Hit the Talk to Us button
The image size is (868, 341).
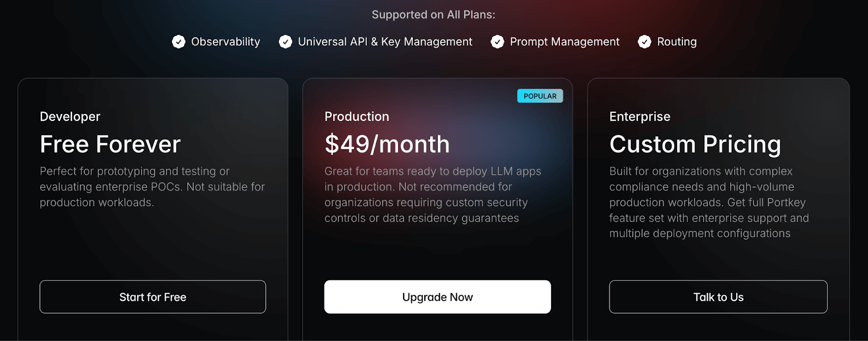coord(718,297)
